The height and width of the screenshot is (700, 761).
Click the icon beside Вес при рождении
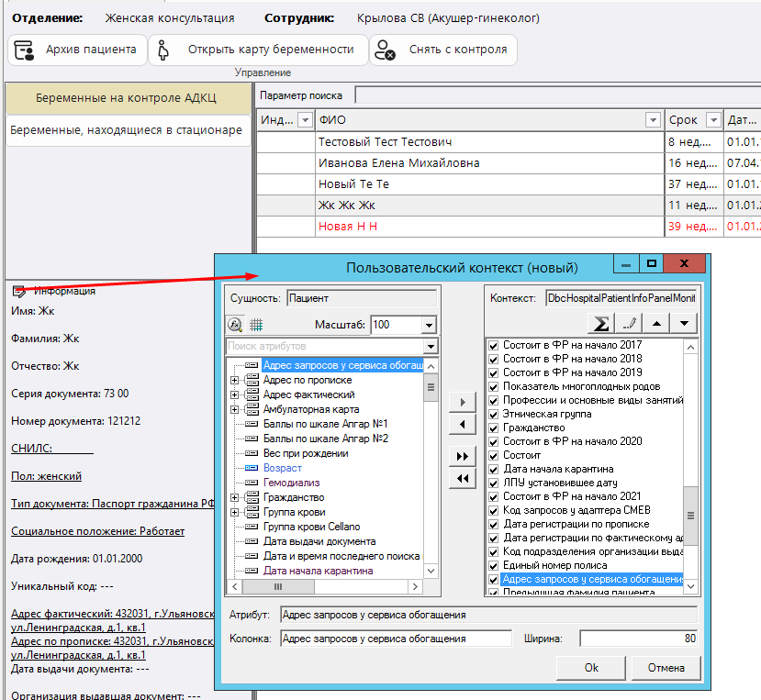[x=252, y=453]
